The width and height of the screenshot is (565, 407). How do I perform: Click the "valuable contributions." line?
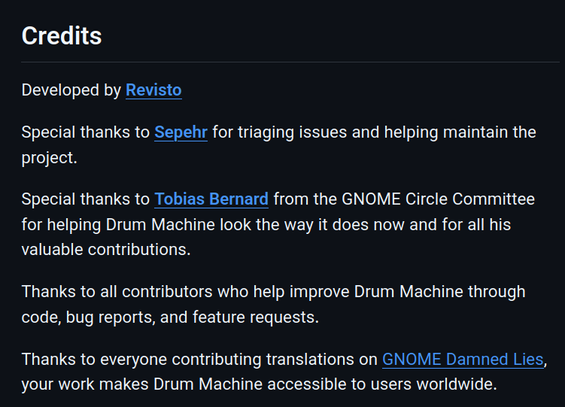(106, 250)
